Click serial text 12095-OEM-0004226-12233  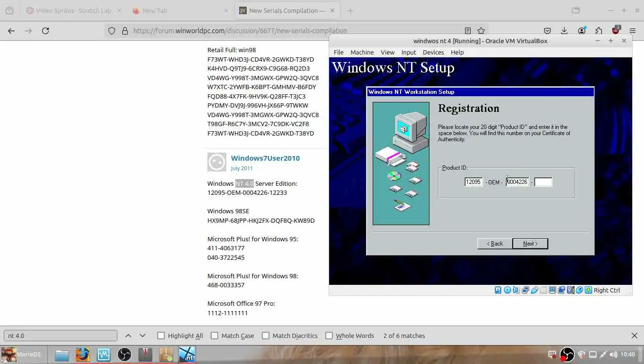click(247, 193)
